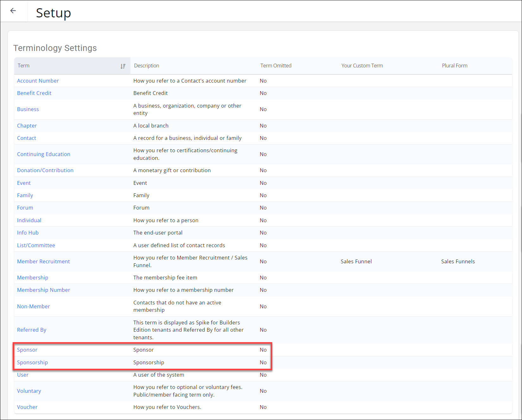Open Continuing Education term settings
Screen dimensions: 522x420
(44, 154)
